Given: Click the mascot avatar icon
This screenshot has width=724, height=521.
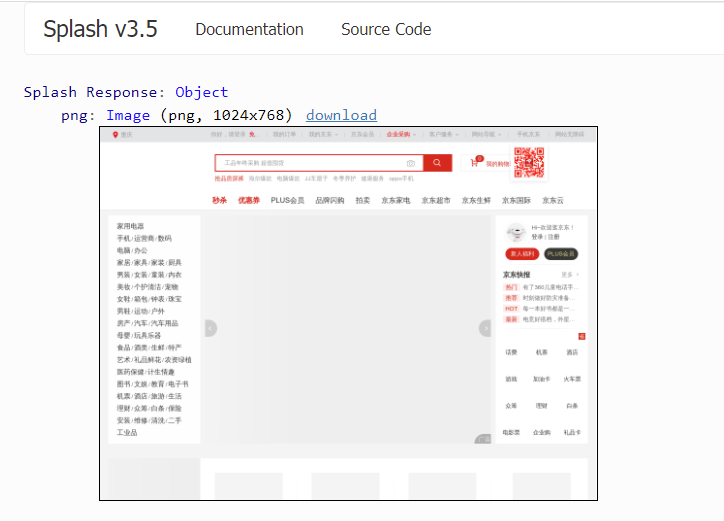Looking at the screenshot, I should coord(516,232).
